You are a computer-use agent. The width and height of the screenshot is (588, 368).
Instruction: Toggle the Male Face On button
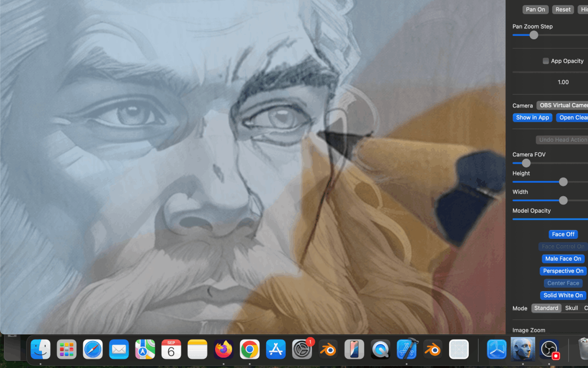pos(563,259)
